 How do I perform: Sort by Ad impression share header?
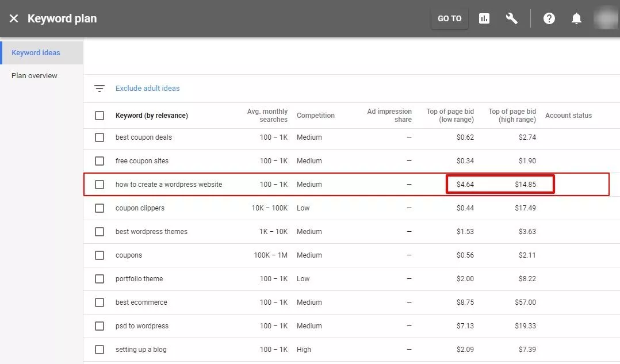click(389, 116)
